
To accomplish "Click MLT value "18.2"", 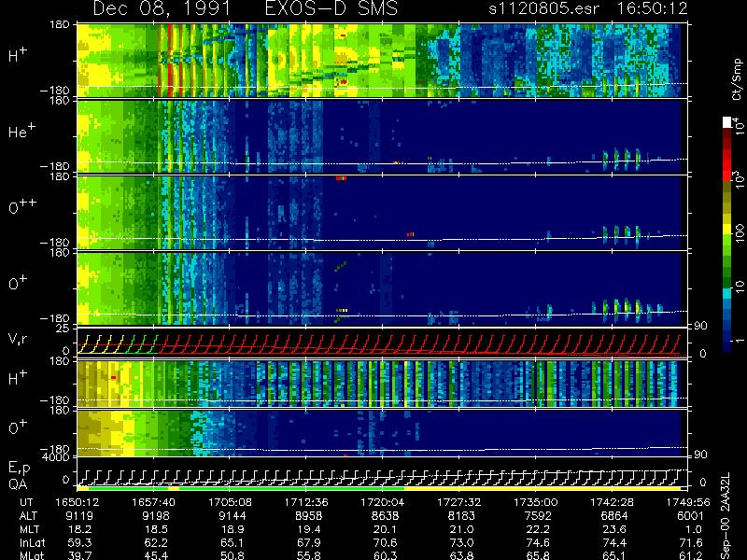I will click(x=82, y=529).
